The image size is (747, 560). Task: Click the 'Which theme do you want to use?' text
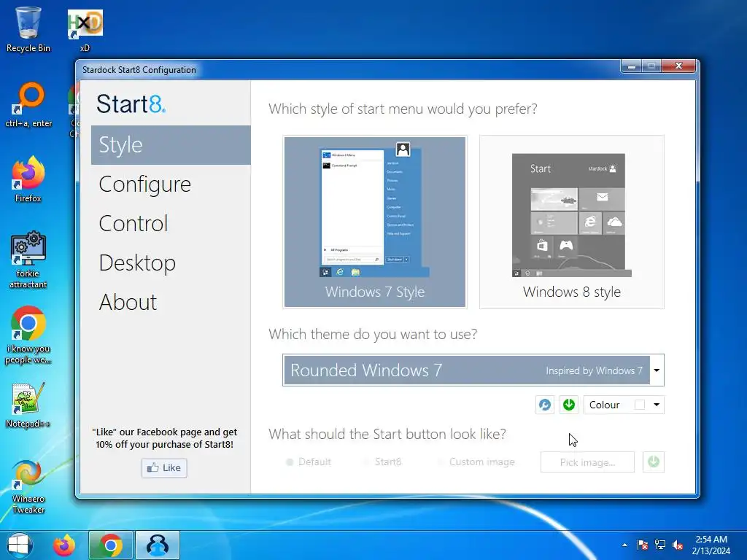[x=373, y=334]
